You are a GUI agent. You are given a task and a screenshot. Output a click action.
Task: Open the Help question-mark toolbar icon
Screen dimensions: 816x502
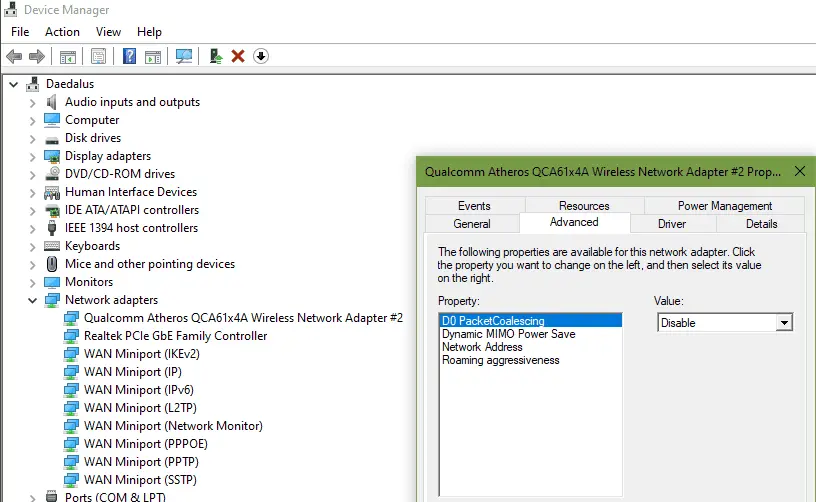(x=129, y=56)
